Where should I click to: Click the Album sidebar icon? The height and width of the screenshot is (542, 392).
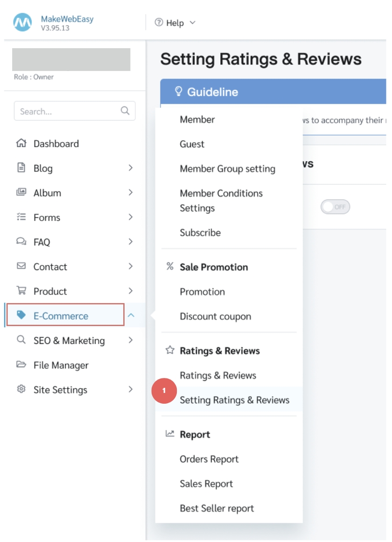pos(21,193)
